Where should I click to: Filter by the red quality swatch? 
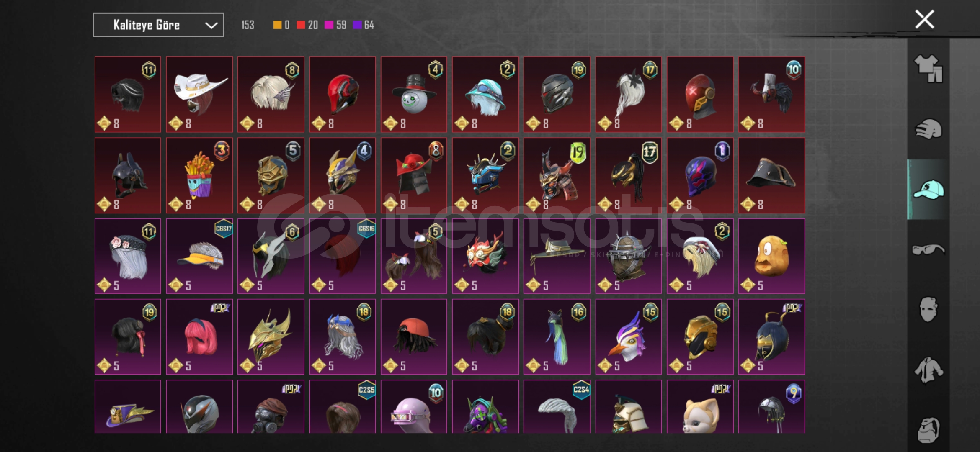pyautogui.click(x=301, y=25)
